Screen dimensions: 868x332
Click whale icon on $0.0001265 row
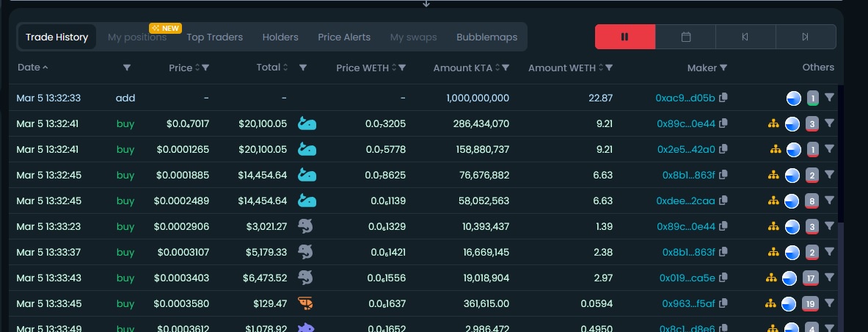point(307,148)
